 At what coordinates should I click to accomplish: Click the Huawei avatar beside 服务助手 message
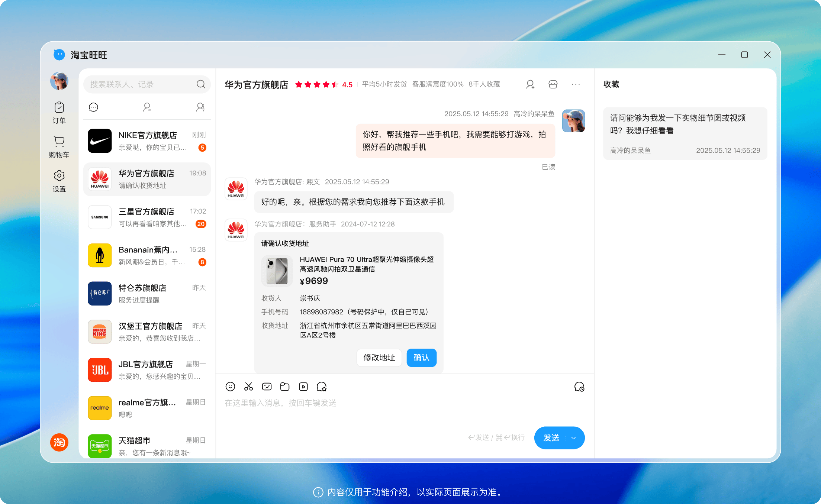pyautogui.click(x=236, y=230)
